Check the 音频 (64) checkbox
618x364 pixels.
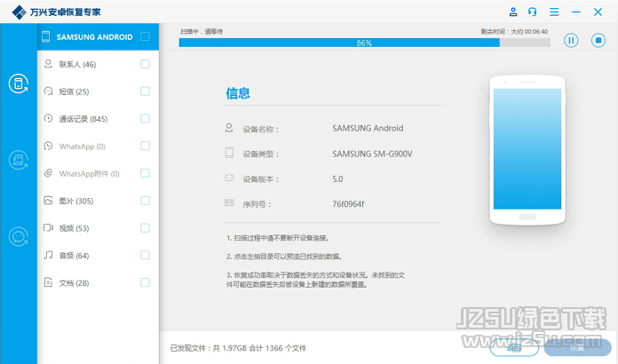coord(145,256)
